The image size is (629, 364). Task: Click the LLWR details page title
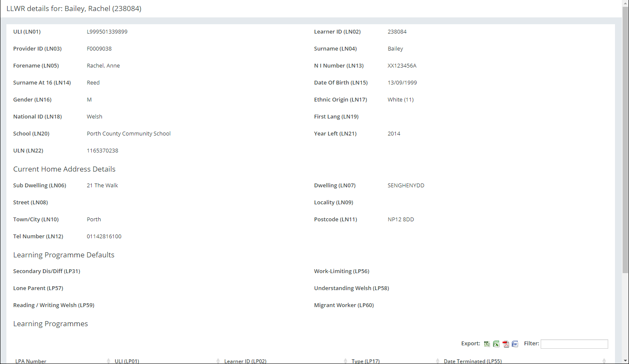(74, 8)
